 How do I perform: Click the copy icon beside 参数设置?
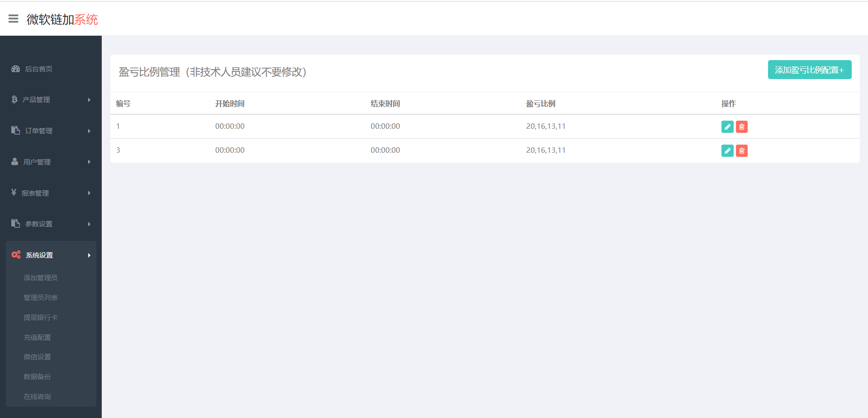pos(16,223)
